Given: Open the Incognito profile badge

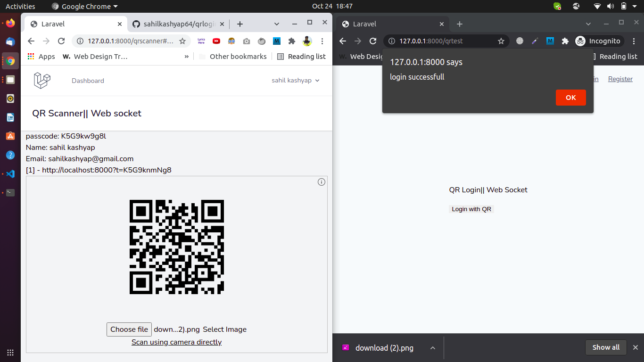Looking at the screenshot, I should tap(598, 41).
